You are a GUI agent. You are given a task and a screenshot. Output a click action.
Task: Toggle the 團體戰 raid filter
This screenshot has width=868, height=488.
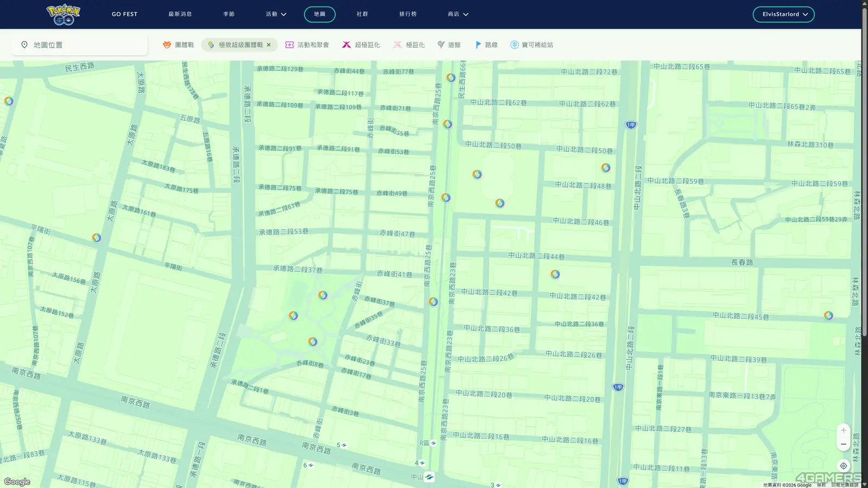(x=178, y=45)
